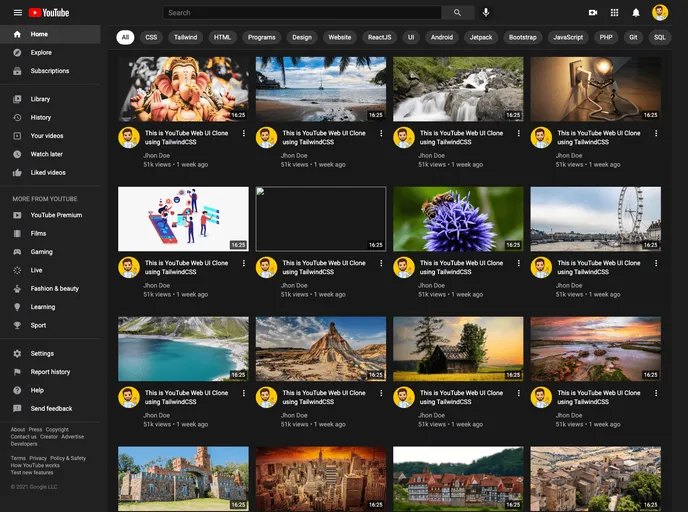This screenshot has width=688, height=512.
Task: Click the YouTube logo
Action: pyautogui.click(x=49, y=13)
